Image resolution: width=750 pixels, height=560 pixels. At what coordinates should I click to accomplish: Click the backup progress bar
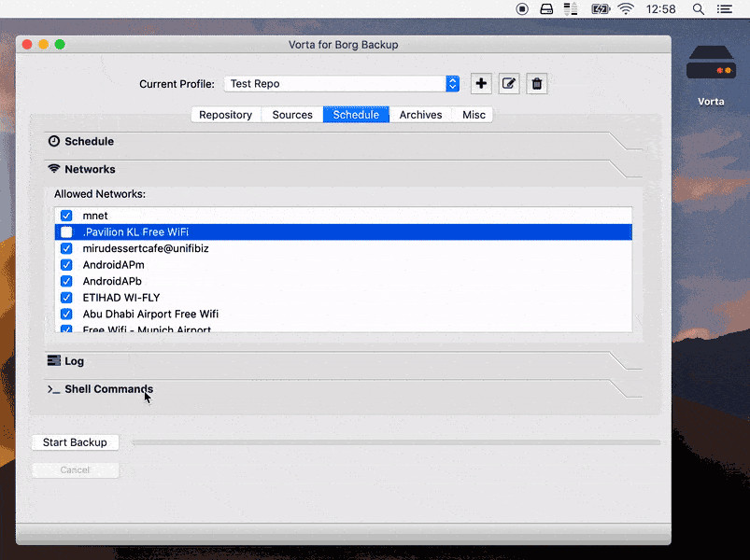(x=396, y=443)
